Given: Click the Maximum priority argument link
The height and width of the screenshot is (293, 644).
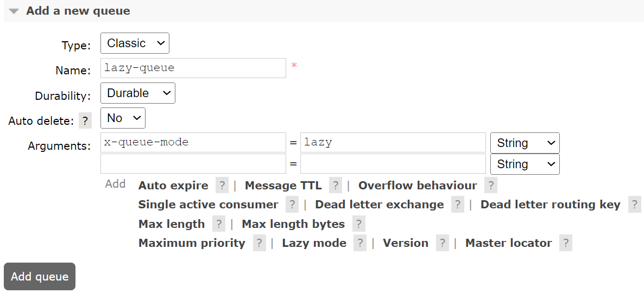Looking at the screenshot, I should pos(192,243).
